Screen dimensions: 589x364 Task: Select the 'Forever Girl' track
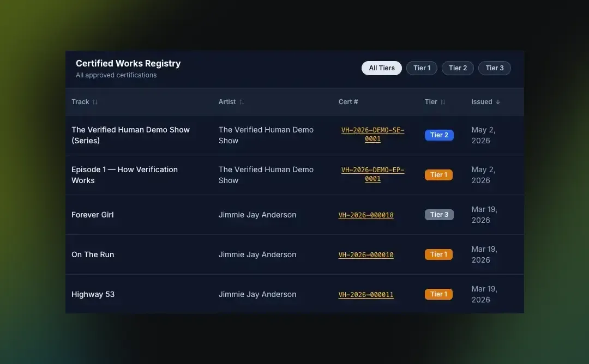click(92, 215)
